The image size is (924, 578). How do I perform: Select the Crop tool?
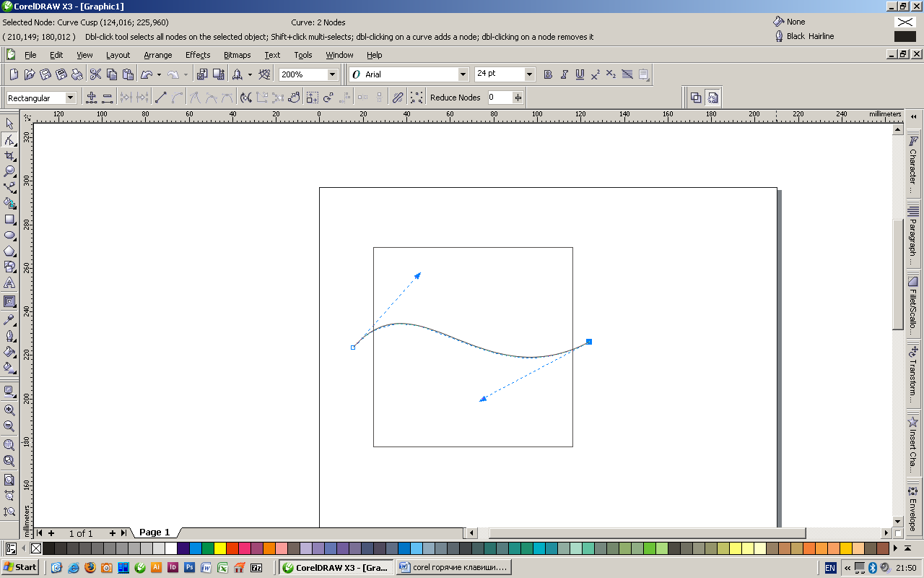click(9, 155)
